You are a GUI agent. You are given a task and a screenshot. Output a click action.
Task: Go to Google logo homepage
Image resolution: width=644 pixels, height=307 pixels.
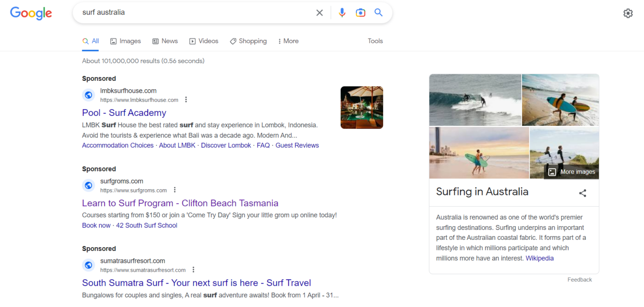[x=31, y=13]
